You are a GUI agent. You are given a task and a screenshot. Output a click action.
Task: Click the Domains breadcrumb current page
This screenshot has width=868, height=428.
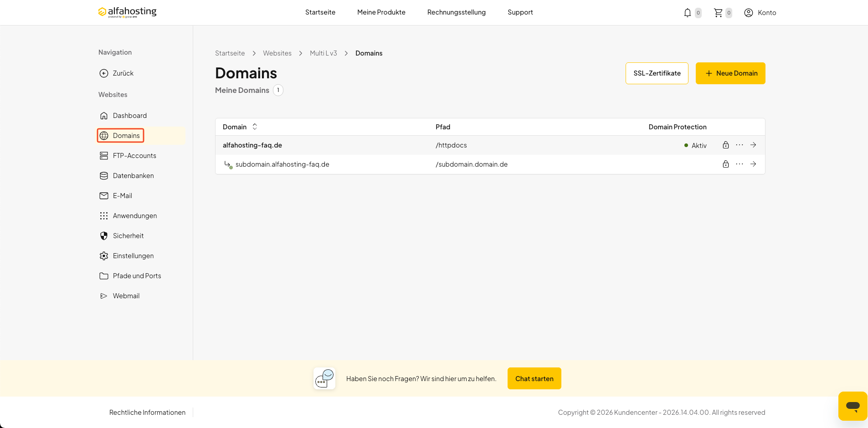pos(369,53)
